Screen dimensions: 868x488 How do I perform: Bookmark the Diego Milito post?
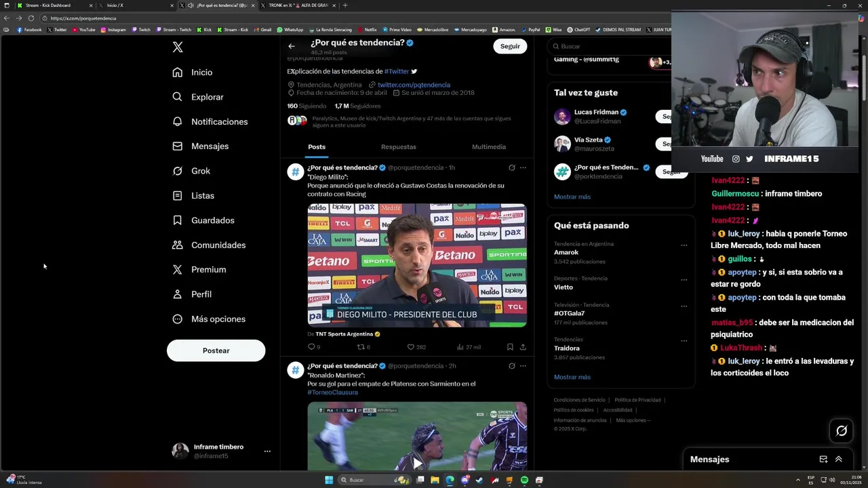510,347
